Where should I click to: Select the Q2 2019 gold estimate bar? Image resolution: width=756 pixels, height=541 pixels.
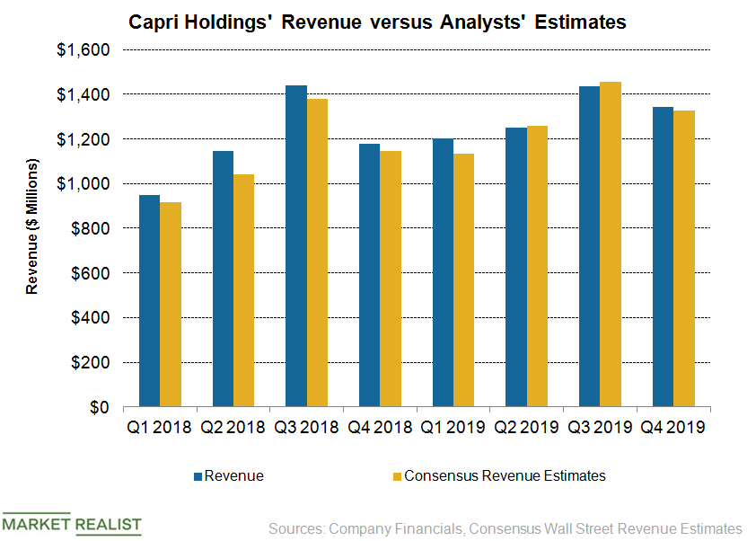[x=537, y=266]
